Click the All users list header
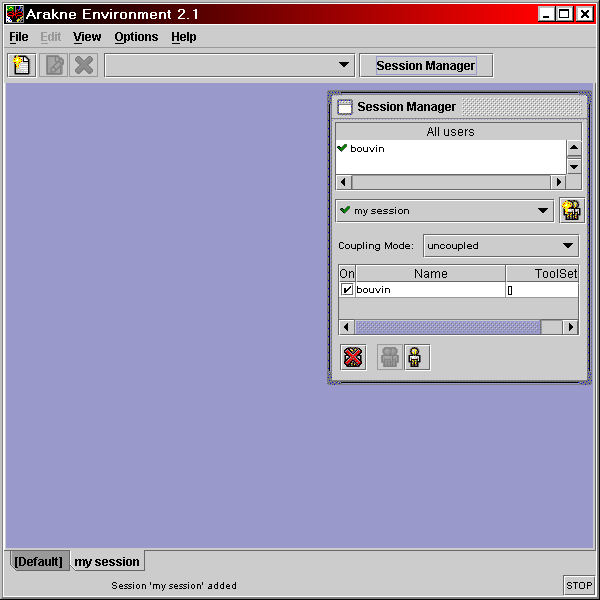This screenshot has width=600, height=600. (458, 132)
